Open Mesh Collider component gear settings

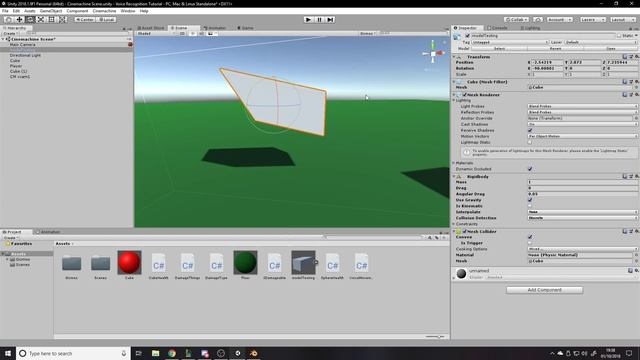(636, 231)
